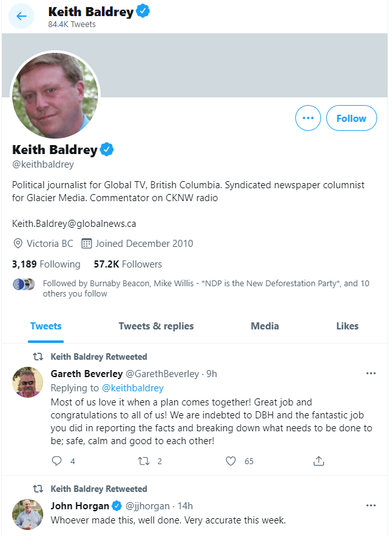
Task: Follow Keith Baldrey
Action: pyautogui.click(x=351, y=118)
